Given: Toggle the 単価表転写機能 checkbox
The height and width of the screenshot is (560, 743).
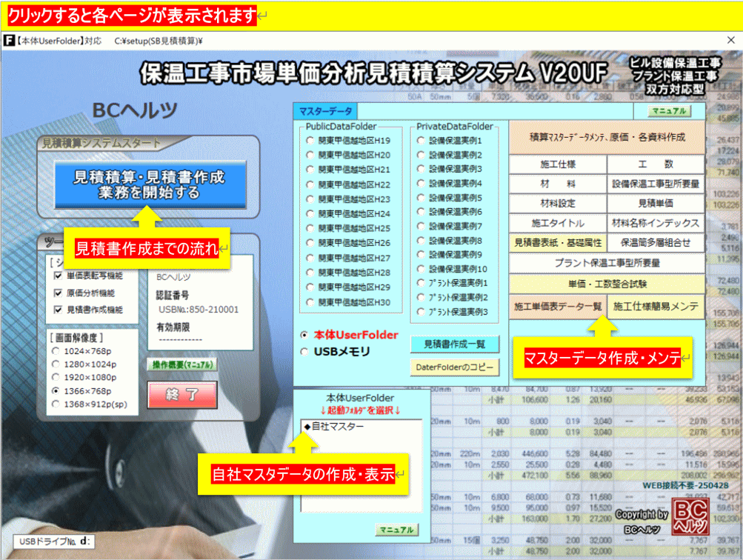Looking at the screenshot, I should (x=58, y=276).
